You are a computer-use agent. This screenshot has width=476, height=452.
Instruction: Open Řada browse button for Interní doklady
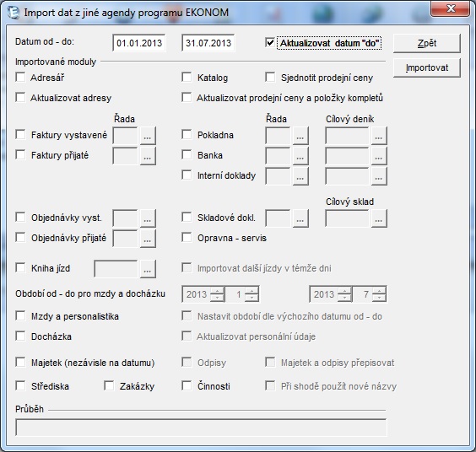300,176
